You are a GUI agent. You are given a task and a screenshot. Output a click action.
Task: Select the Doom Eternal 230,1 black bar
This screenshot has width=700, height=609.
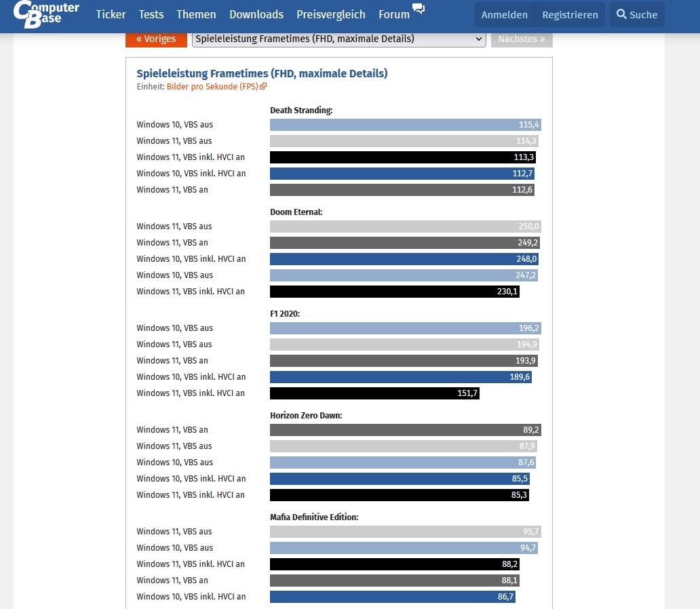(395, 292)
